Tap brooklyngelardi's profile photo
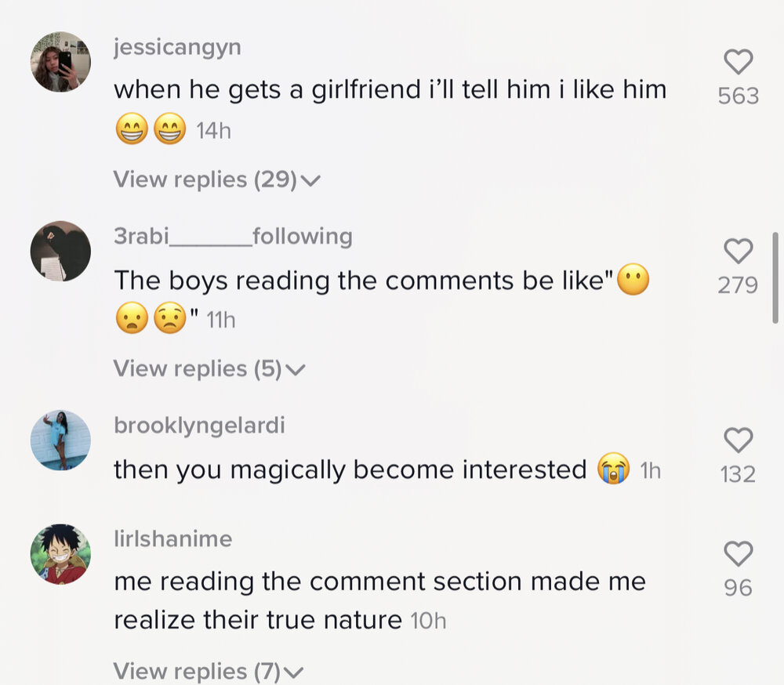 click(x=60, y=440)
